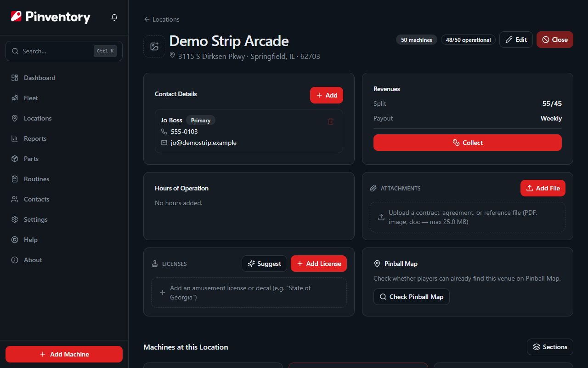Image resolution: width=588 pixels, height=368 pixels.
Task: Open the Fleet section
Action: tap(64, 98)
